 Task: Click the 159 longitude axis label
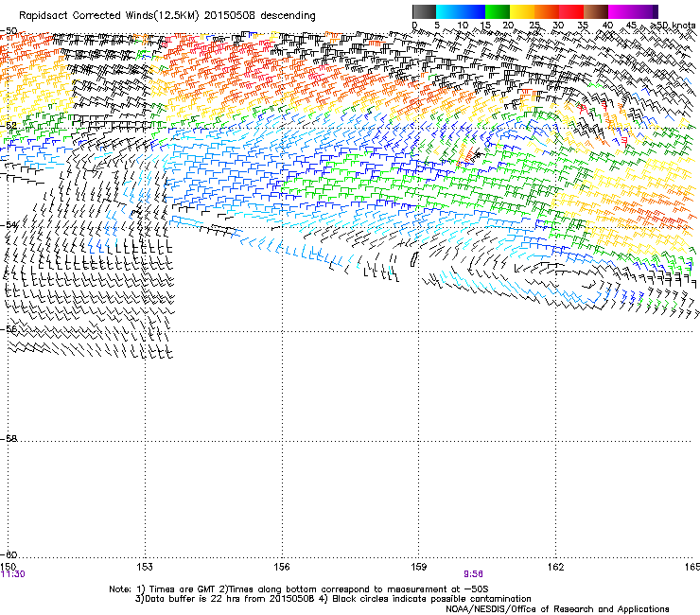pos(419,567)
